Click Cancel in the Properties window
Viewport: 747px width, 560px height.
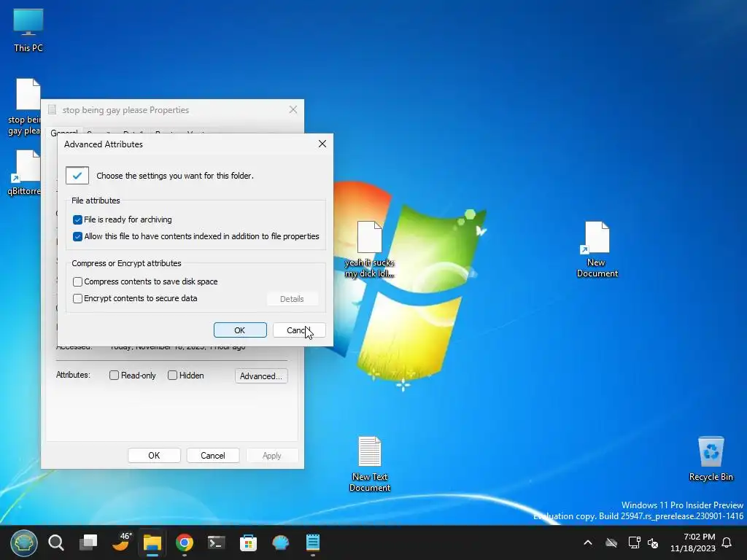213,455
